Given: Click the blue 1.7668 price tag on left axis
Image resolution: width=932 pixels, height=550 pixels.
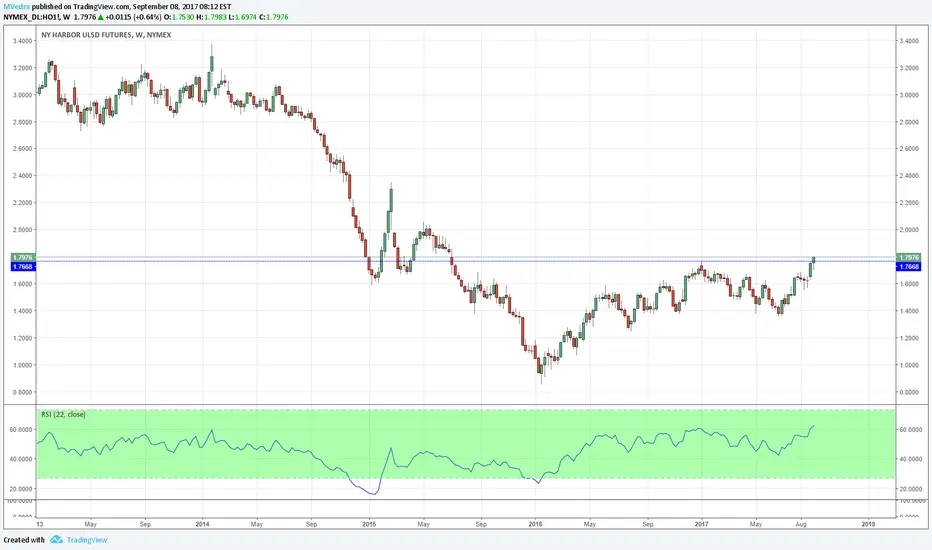Looking at the screenshot, I should (x=24, y=267).
